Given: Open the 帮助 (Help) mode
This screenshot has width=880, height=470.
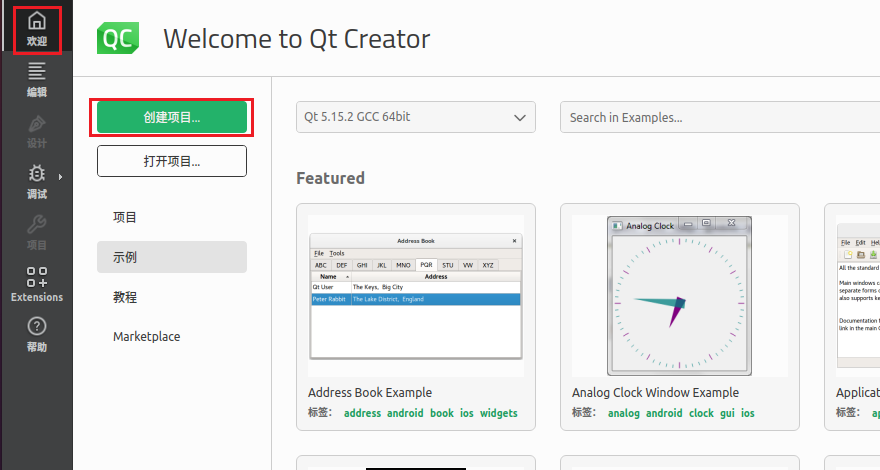Looking at the screenshot, I should [x=36, y=335].
